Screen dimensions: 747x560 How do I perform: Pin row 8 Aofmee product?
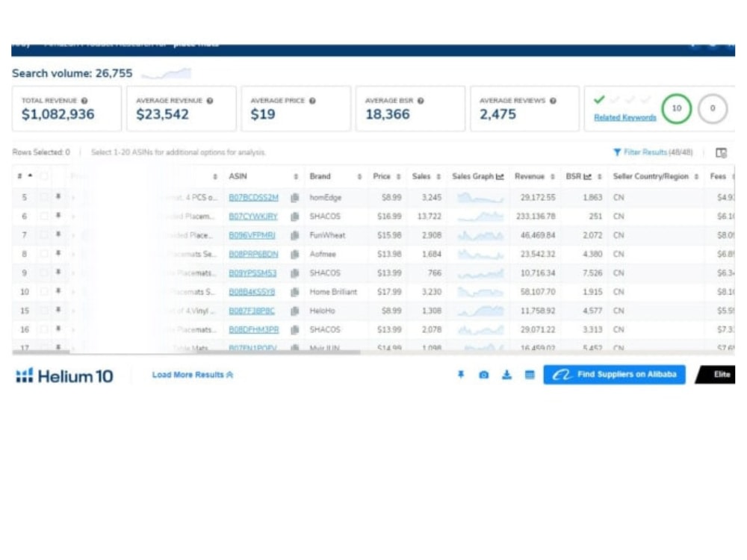pos(58,253)
